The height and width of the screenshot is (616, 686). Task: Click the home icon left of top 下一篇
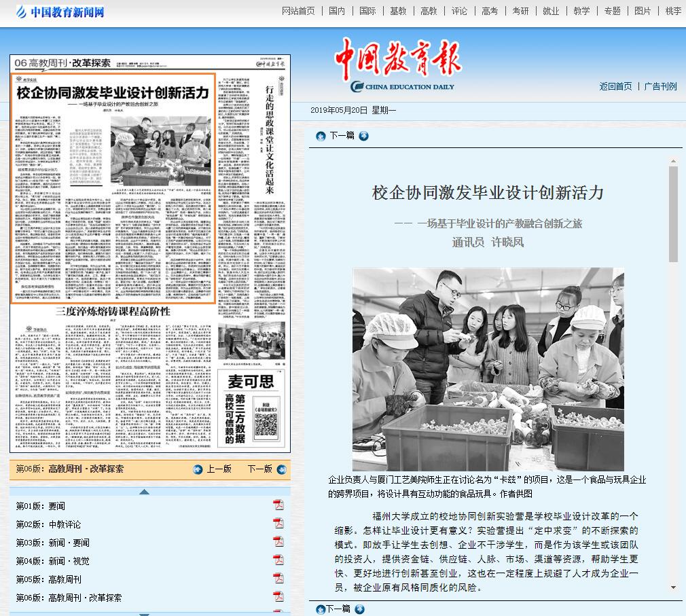pos(321,136)
